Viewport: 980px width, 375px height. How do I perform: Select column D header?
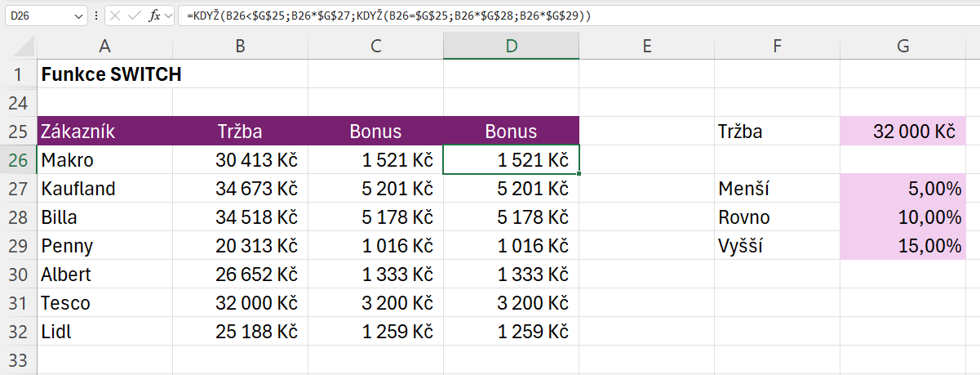(x=511, y=47)
